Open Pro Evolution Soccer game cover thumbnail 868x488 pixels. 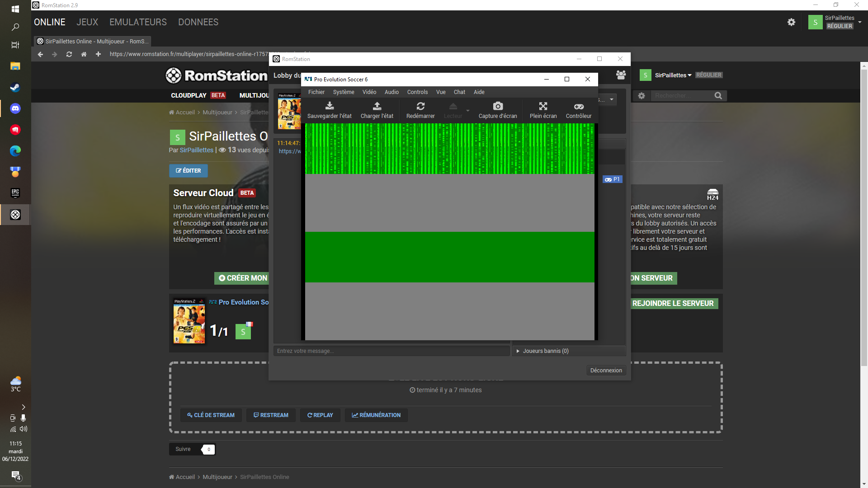pyautogui.click(x=189, y=321)
